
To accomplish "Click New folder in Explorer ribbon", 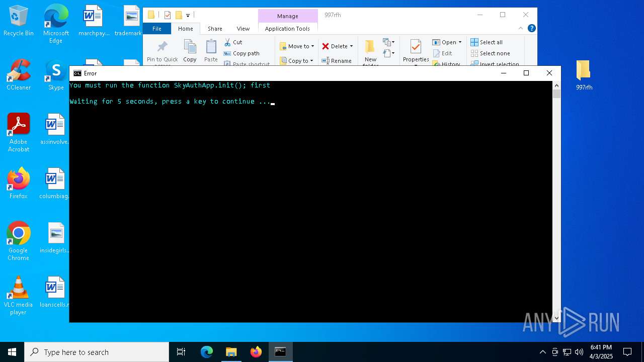I will pos(370,52).
